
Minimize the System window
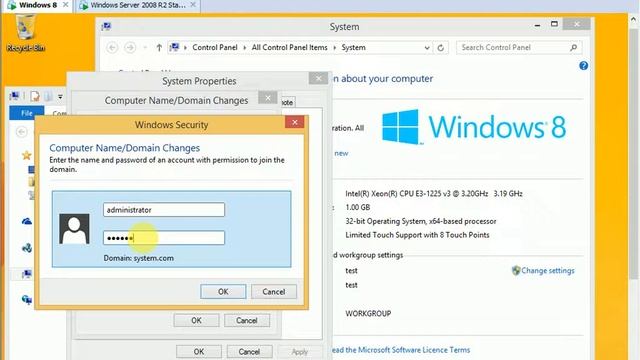coord(538,25)
